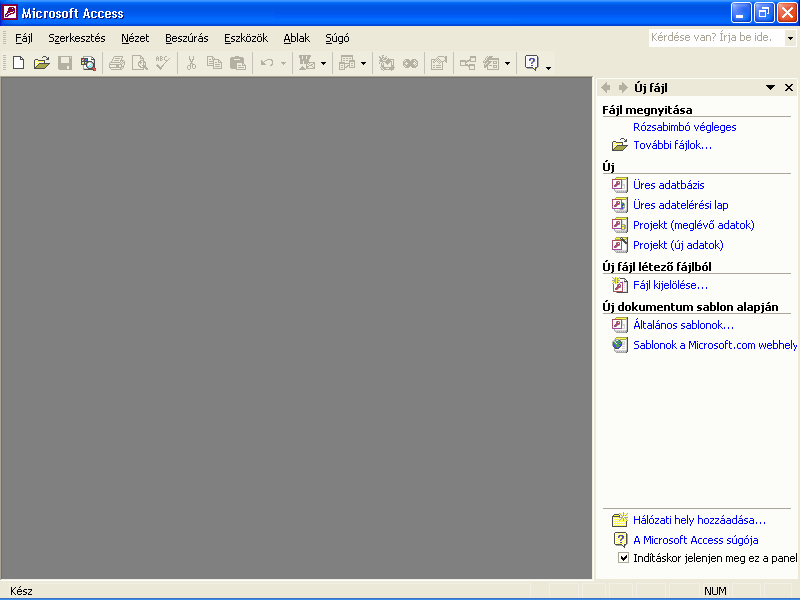Click the Office Links toolbar icon
This screenshot has height=600, width=800.
[307, 63]
